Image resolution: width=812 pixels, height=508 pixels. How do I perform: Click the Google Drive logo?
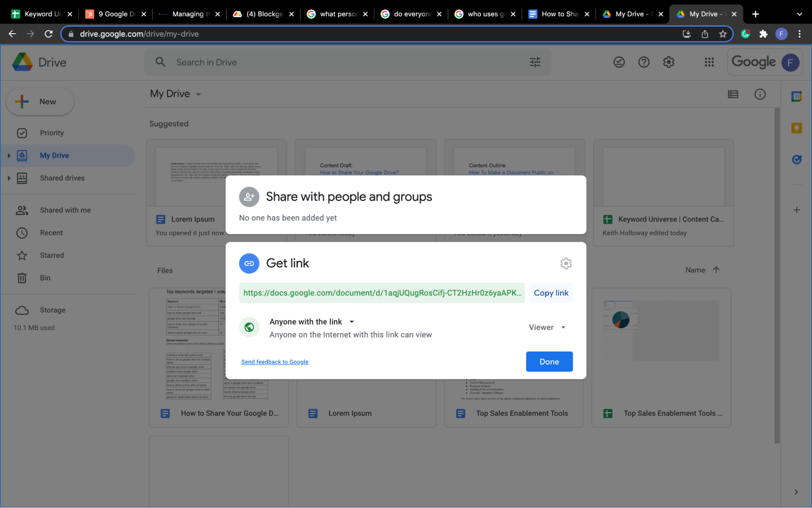(x=23, y=62)
